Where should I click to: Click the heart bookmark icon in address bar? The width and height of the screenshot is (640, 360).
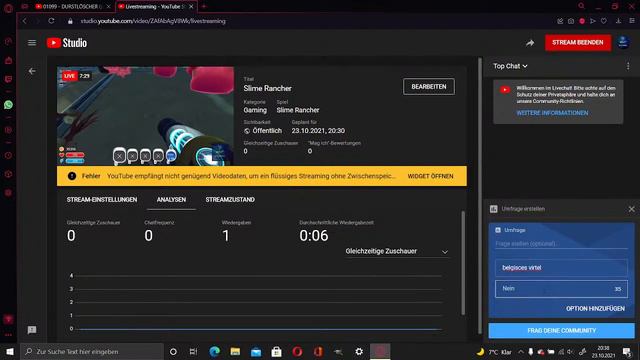pos(604,21)
